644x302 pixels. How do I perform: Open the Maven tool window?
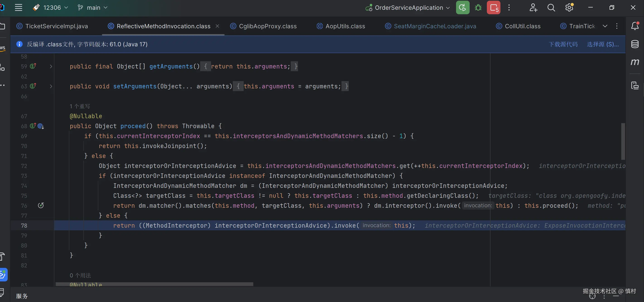635,62
